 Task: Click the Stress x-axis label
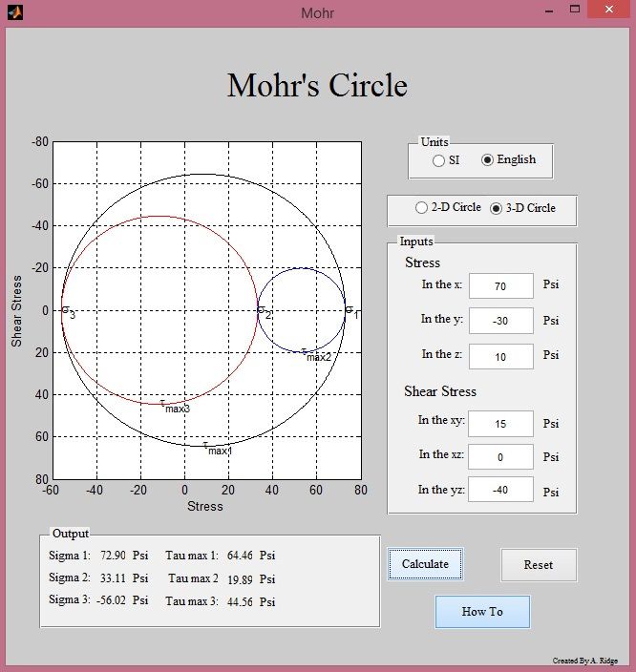[x=205, y=506]
